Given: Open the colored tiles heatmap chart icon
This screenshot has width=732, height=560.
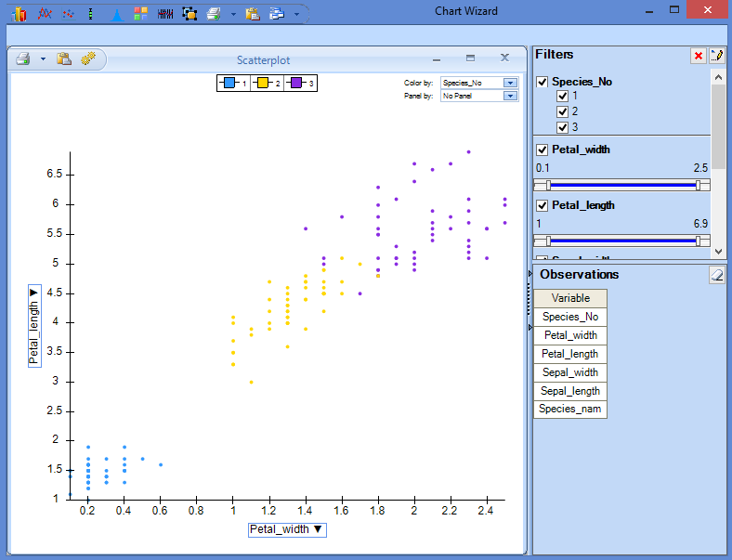Looking at the screenshot, I should tap(140, 13).
